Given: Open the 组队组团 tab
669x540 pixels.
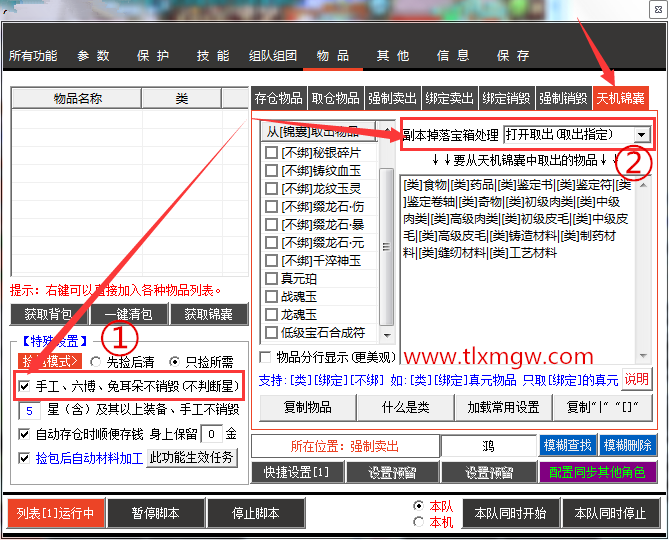Looking at the screenshot, I should (273, 55).
